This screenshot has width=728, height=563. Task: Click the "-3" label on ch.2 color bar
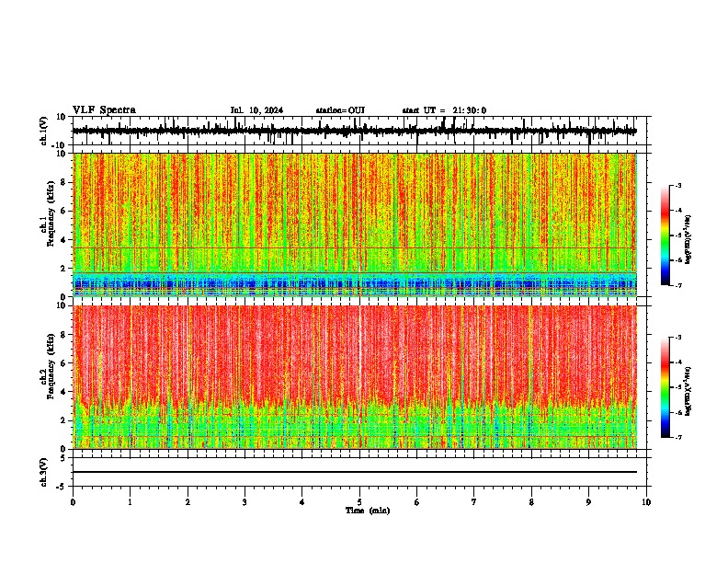point(678,338)
